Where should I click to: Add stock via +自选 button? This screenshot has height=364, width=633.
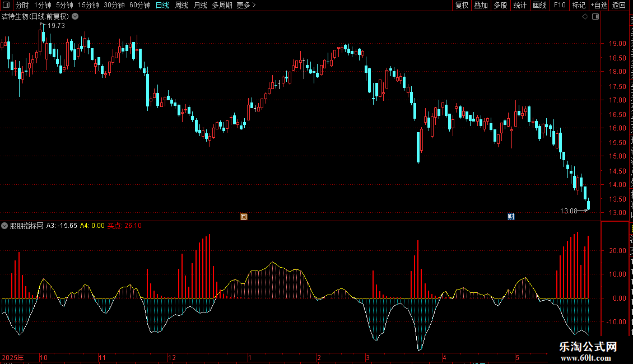[599, 5]
